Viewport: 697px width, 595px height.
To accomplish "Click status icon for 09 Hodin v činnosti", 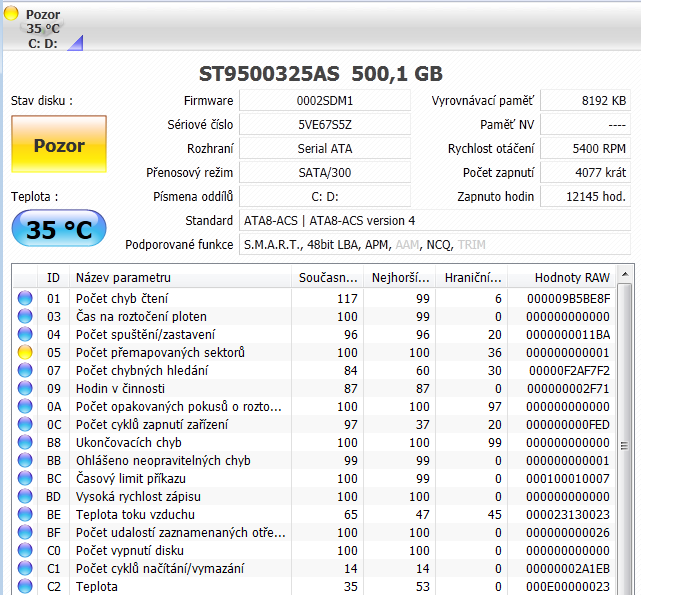I will click(25, 388).
